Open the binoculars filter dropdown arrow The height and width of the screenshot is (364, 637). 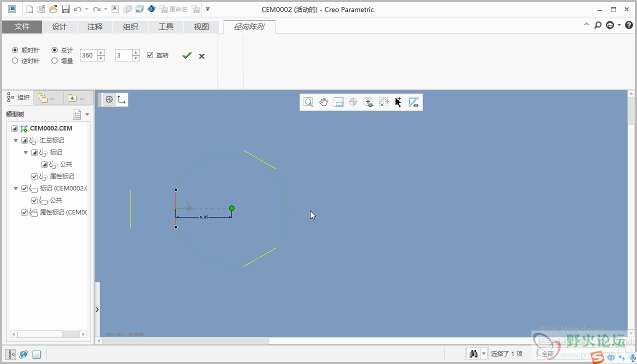click(x=483, y=353)
